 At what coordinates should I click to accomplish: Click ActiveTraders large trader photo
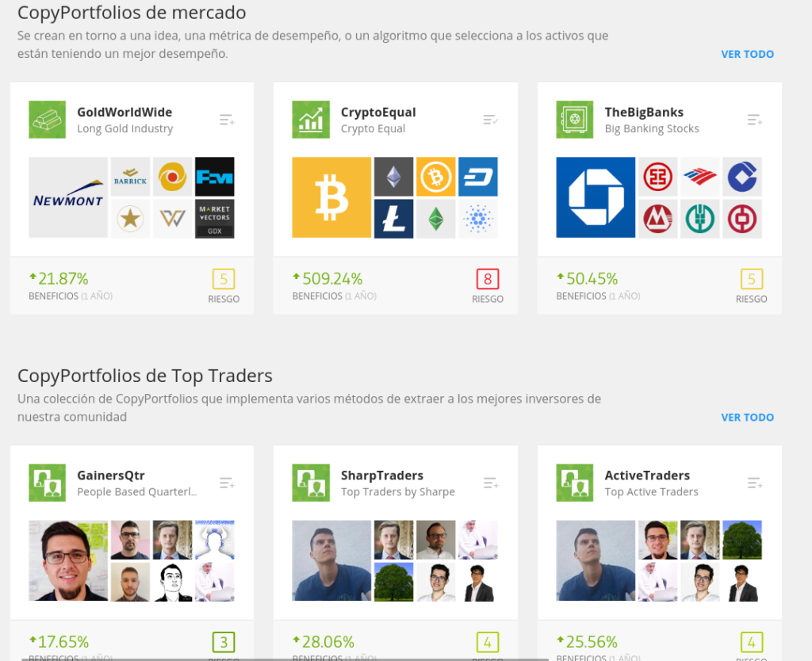pyautogui.click(x=596, y=560)
